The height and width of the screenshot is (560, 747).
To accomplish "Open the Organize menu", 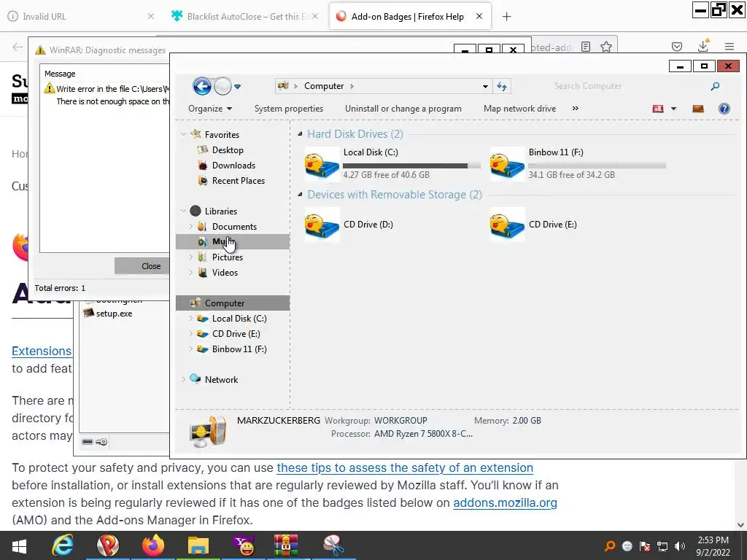I will point(210,109).
